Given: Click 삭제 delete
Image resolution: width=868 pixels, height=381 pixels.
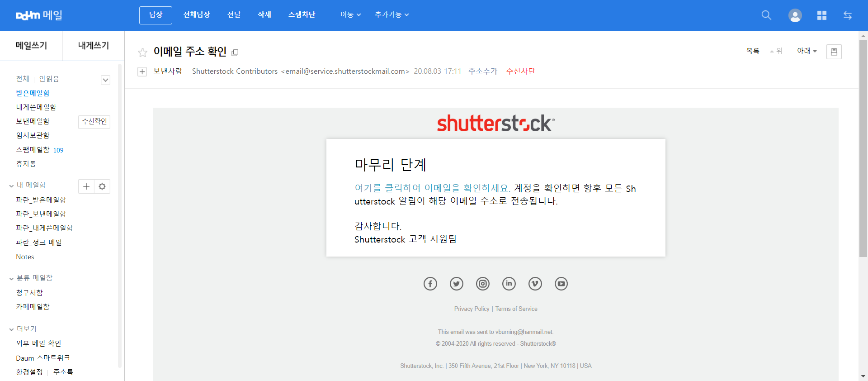Looking at the screenshot, I should [264, 15].
